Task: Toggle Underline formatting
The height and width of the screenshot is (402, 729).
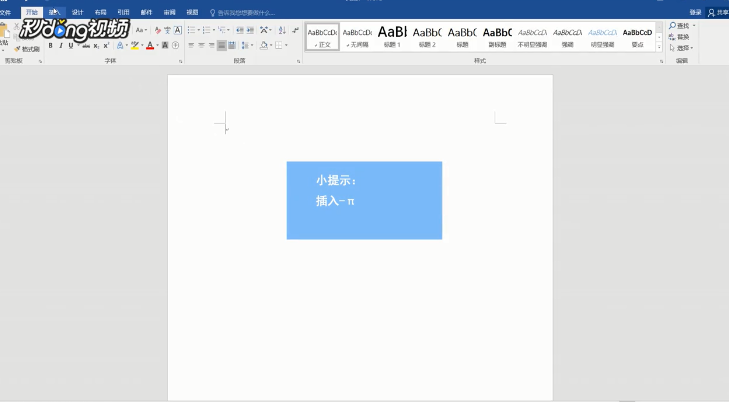Action: click(x=71, y=46)
